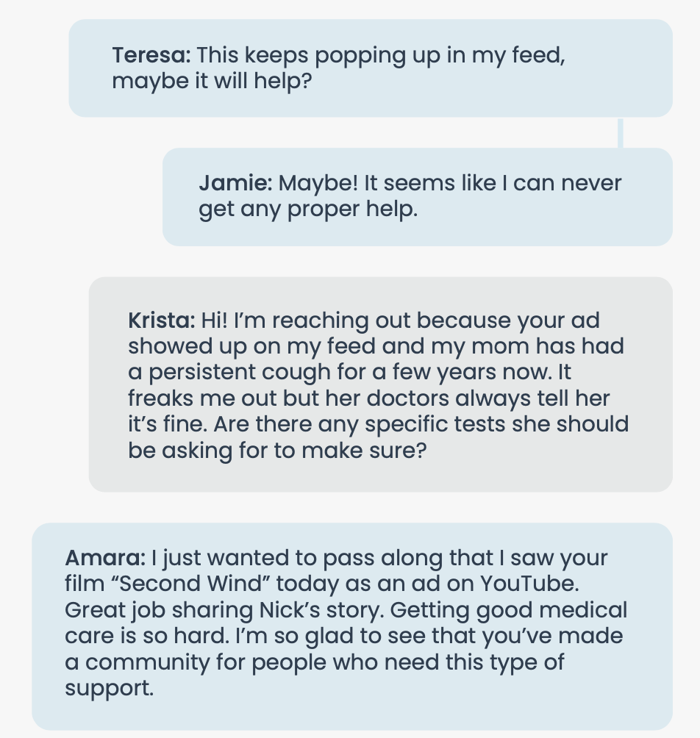Click Teresa's message bubble
The image size is (700, 738).
371,68
